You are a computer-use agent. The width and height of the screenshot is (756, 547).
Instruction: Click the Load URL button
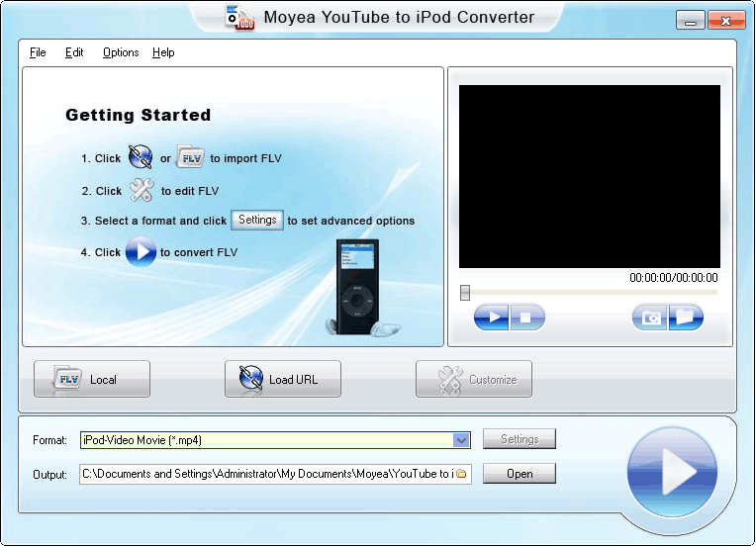coord(283,379)
